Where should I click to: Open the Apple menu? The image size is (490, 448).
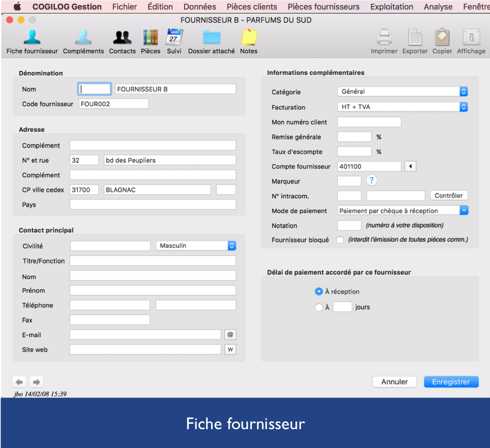[x=17, y=6]
